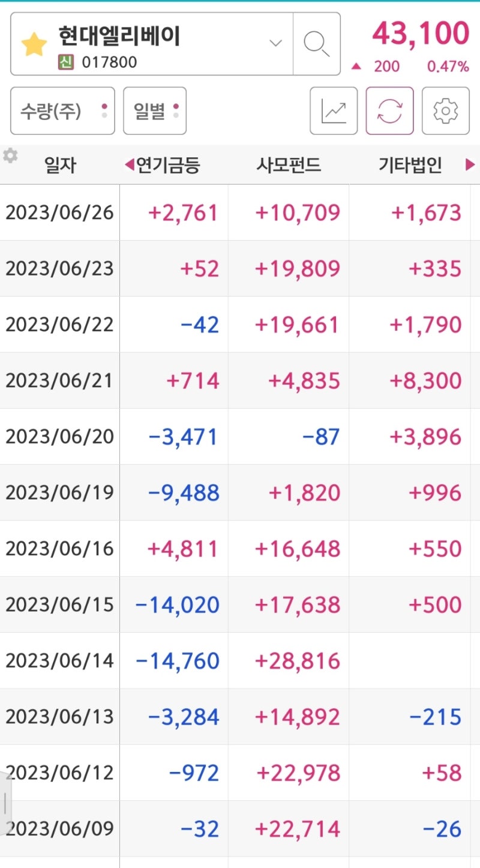Tap the current price 43,100
Viewport: 480px width, 868px height.
click(420, 34)
